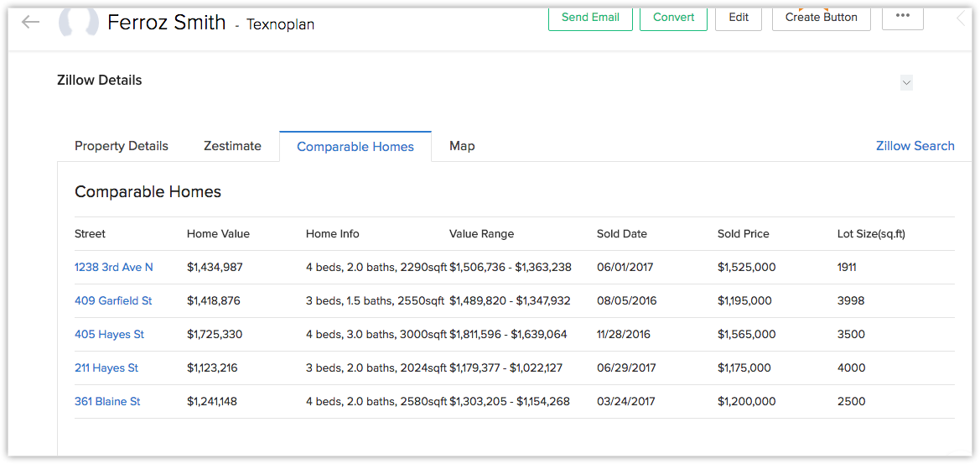Switch to the Property Details tab
The height and width of the screenshot is (464, 980).
(x=122, y=146)
